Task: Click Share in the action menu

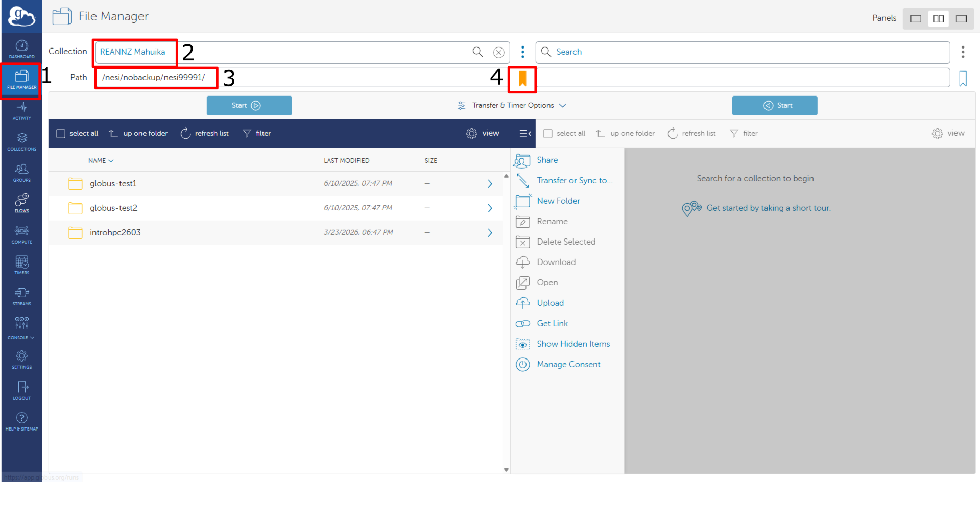Action: [x=537, y=160]
